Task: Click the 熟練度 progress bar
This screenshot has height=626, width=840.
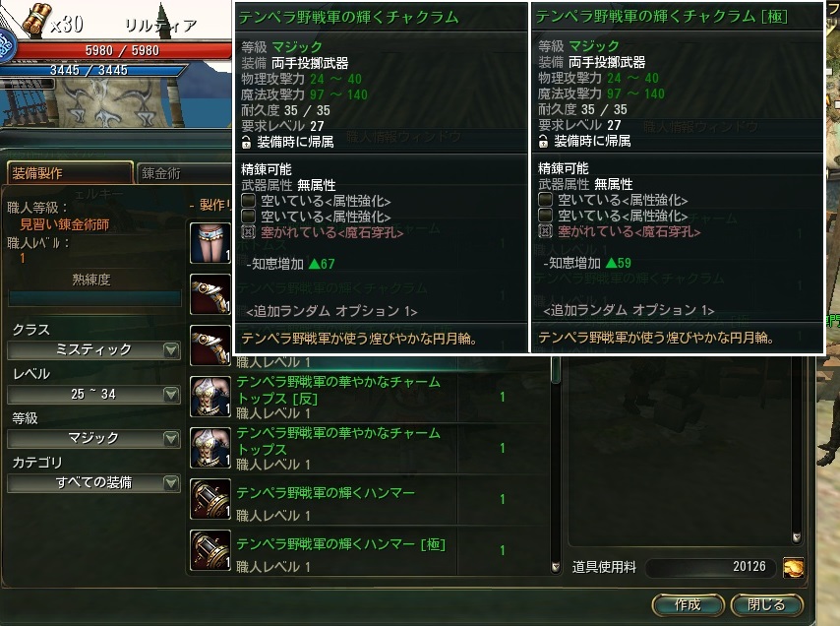Action: pyautogui.click(x=94, y=298)
